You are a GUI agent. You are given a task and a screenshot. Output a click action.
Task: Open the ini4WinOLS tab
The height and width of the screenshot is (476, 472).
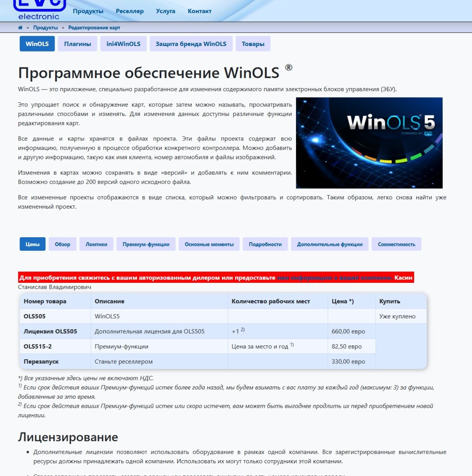coord(124,44)
